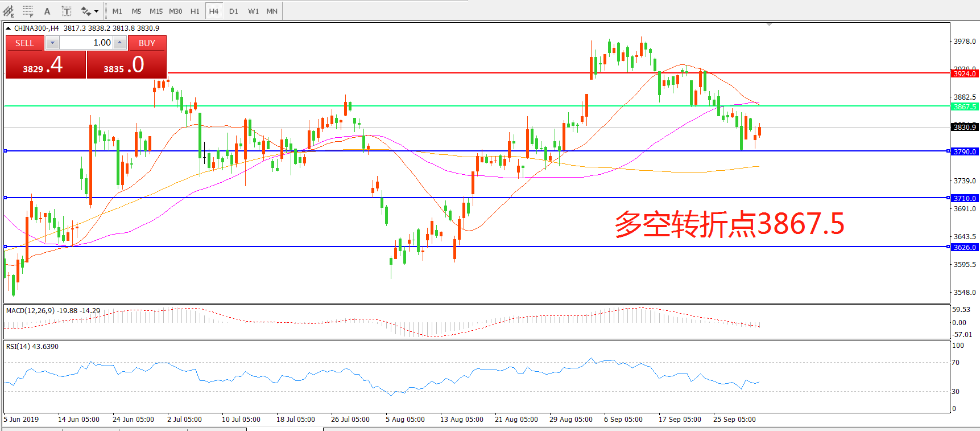Increase the lot volume with up arrow
This screenshot has width=980, height=431.
(x=119, y=43)
